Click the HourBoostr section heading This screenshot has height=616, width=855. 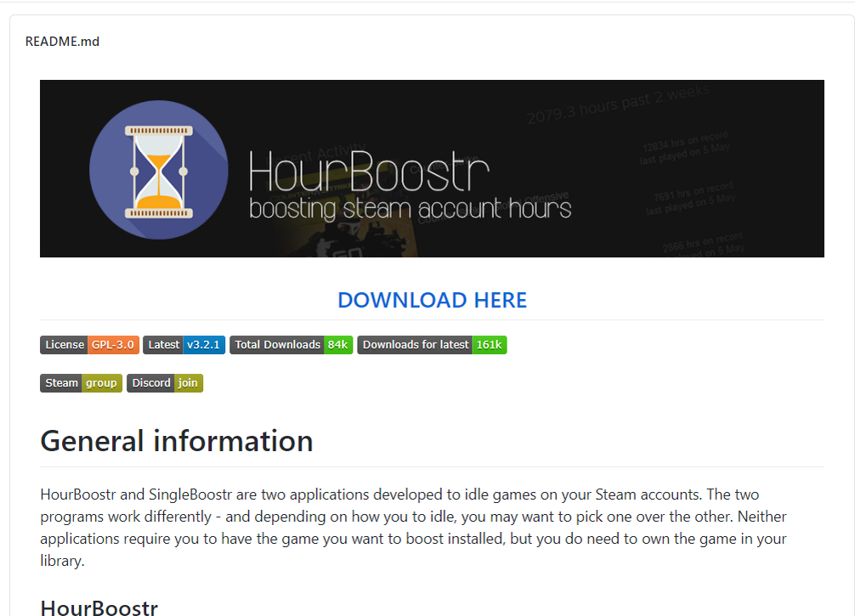[99, 608]
